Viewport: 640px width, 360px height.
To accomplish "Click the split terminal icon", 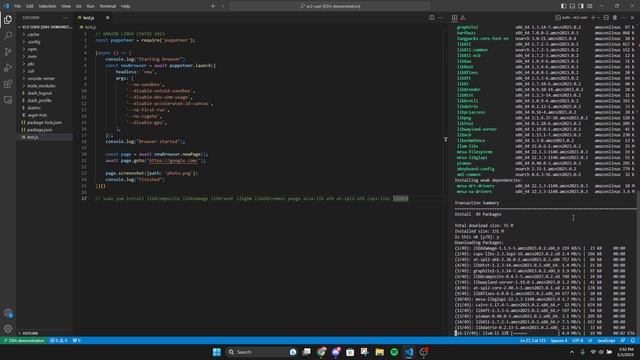I will click(x=606, y=18).
